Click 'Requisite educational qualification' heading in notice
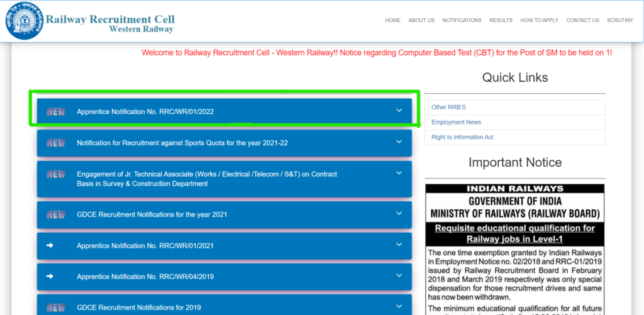 pos(515,233)
